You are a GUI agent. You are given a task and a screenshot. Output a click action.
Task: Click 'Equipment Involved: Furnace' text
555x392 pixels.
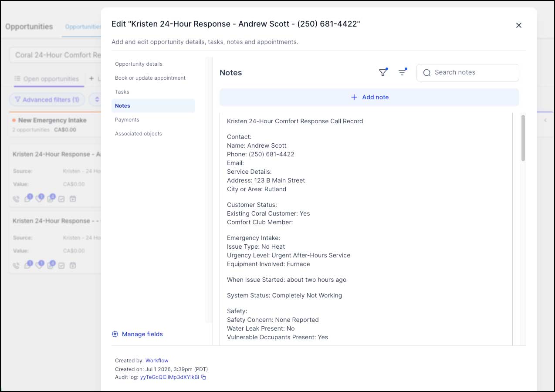(268, 264)
